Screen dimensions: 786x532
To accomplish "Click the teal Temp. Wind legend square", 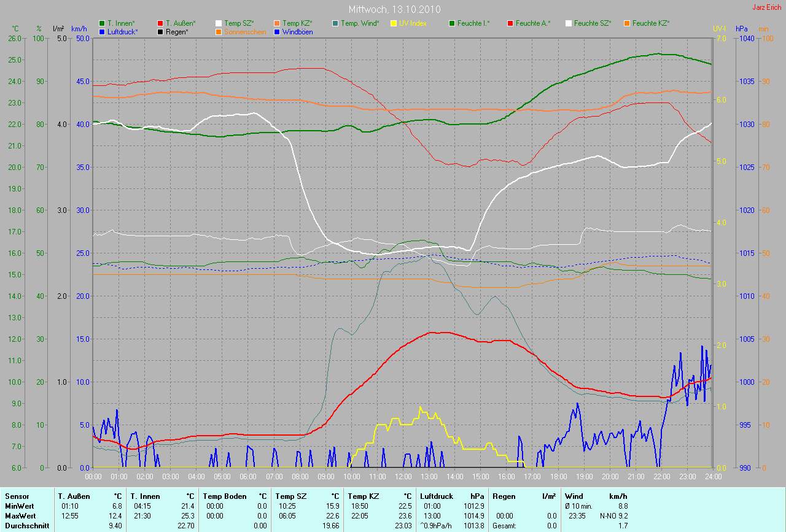I will click(335, 23).
